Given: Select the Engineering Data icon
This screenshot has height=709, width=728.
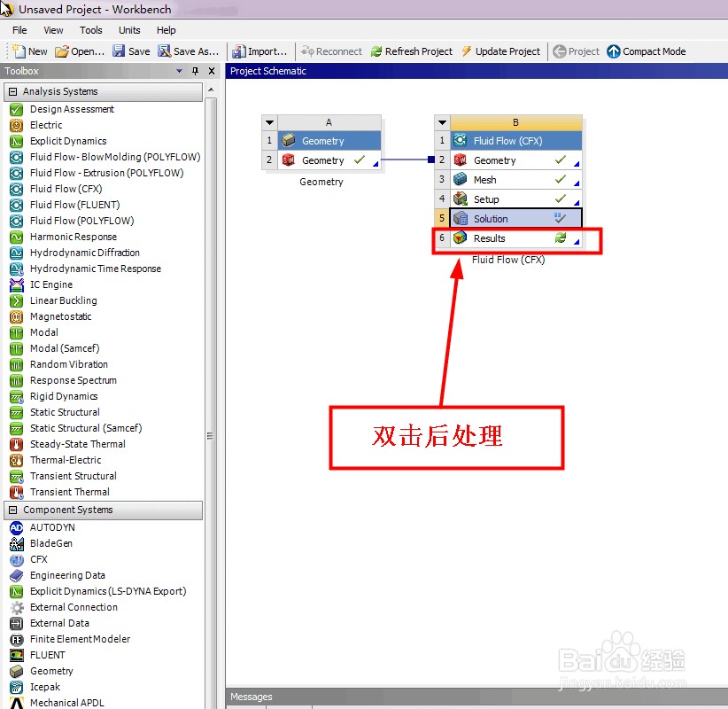Looking at the screenshot, I should click(16, 576).
